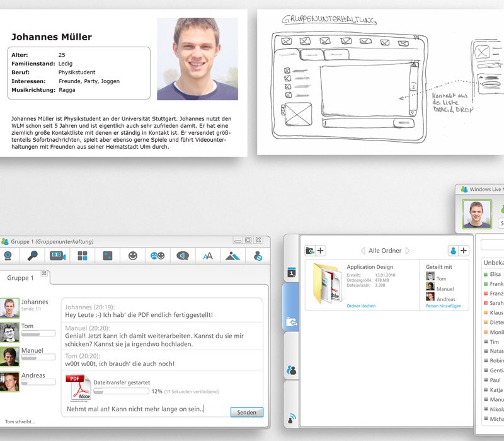The height and width of the screenshot is (441, 504).
Task: Navigate forward with the arrow beside Alle Ordner
Action: [x=407, y=250]
